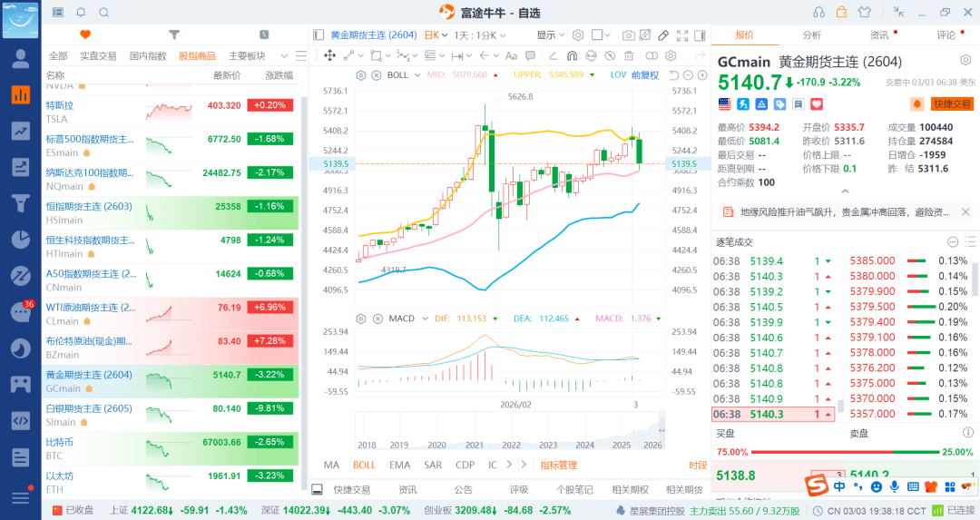Open BOLL indicator settings gear
Image resolution: width=980 pixels, height=520 pixels.
pos(360,75)
